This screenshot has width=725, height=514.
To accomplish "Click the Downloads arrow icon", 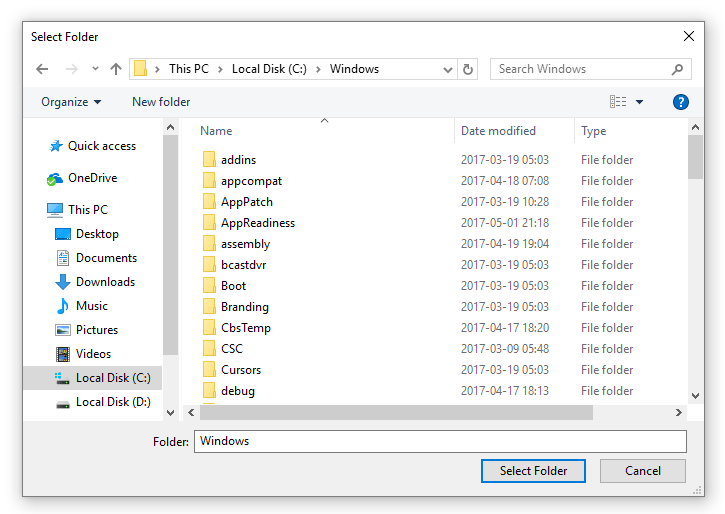I will click(63, 282).
